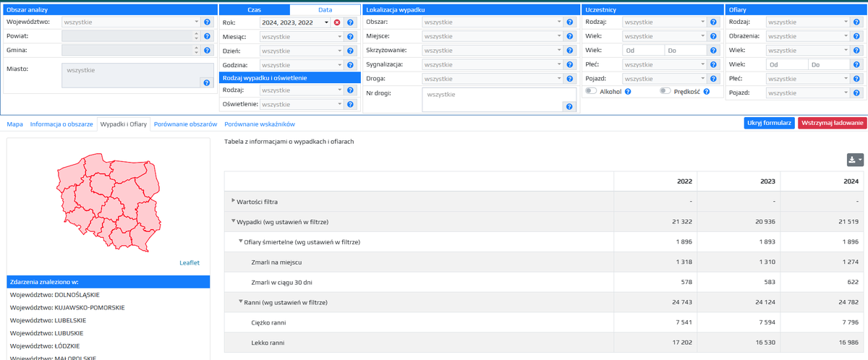
Task: Follow the Leaflet link under the map
Action: [x=190, y=262]
